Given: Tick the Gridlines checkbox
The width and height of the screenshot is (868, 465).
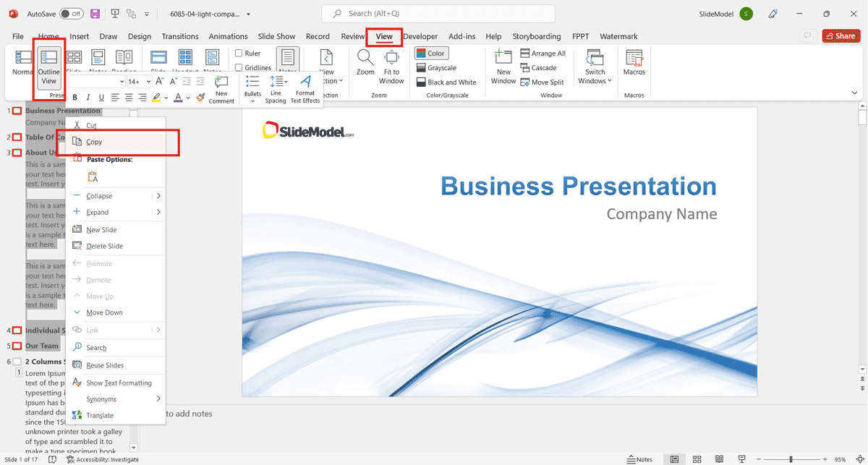Looking at the screenshot, I should tap(239, 68).
